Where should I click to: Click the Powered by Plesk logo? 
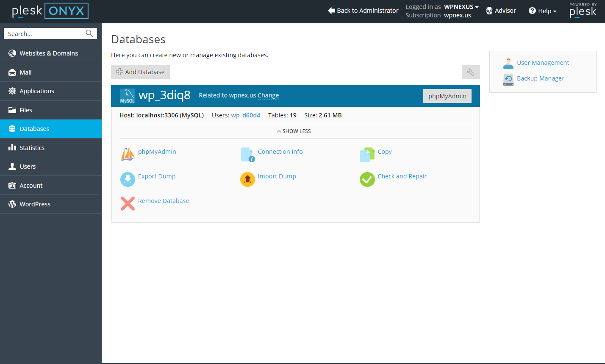(583, 11)
